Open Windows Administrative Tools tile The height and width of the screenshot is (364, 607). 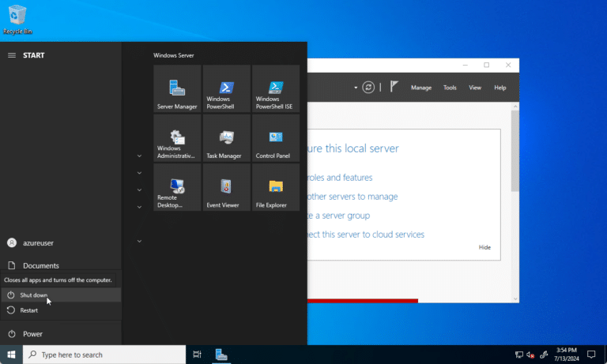point(177,138)
